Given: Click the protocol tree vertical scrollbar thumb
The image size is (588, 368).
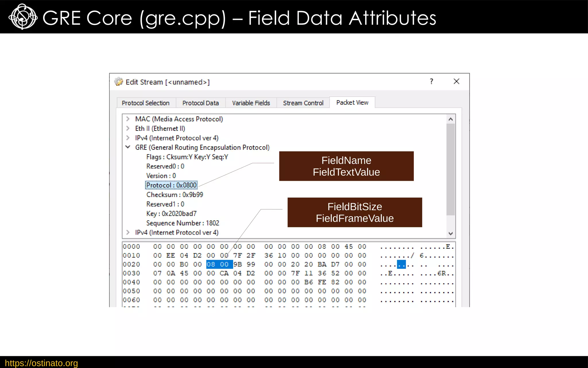Looking at the screenshot, I should 451,169.
